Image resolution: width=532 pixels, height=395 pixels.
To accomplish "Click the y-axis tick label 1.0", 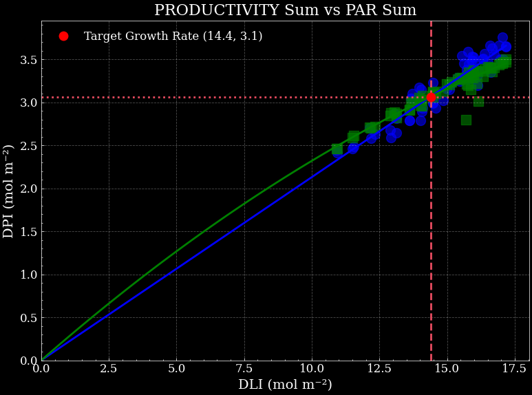I will click(28, 275).
